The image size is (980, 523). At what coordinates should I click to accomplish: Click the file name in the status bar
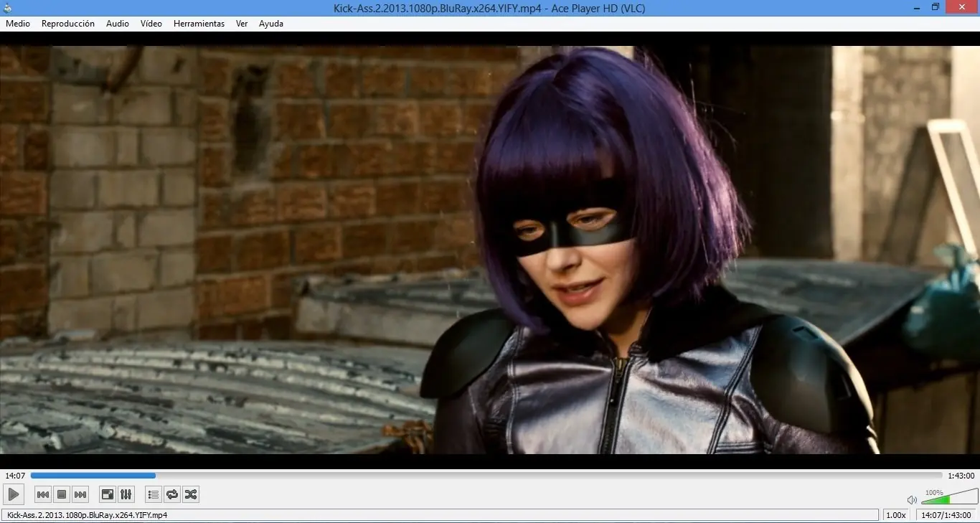tap(86, 515)
